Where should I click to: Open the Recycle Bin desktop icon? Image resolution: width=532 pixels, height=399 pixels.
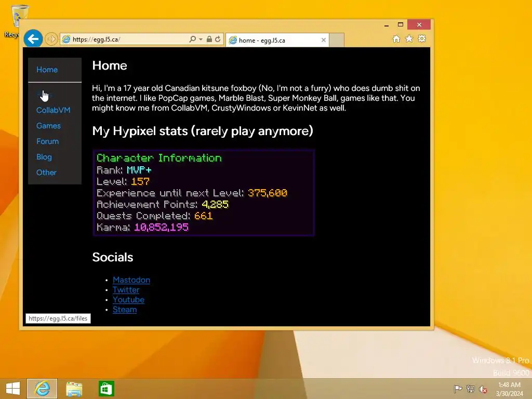tap(15, 21)
